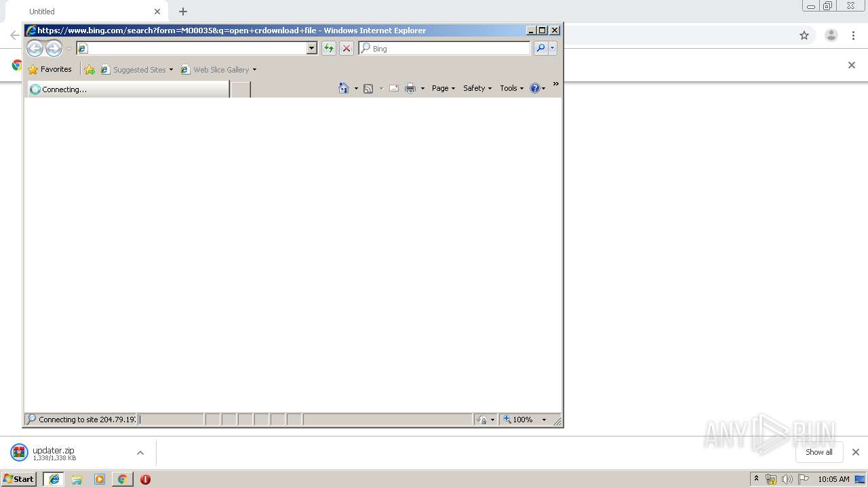The height and width of the screenshot is (488, 868).
Task: Expand the address bar autocomplete dropdown
Action: pyautogui.click(x=312, y=48)
